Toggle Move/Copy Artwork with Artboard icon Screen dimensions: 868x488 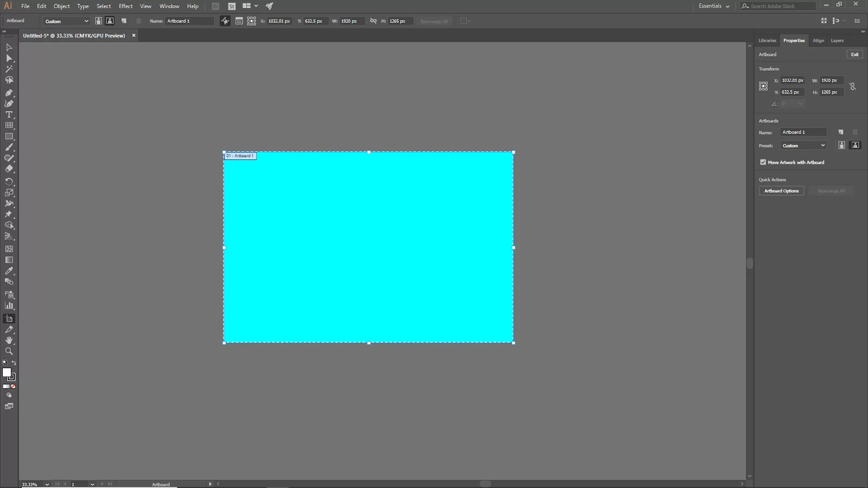pyautogui.click(x=225, y=21)
